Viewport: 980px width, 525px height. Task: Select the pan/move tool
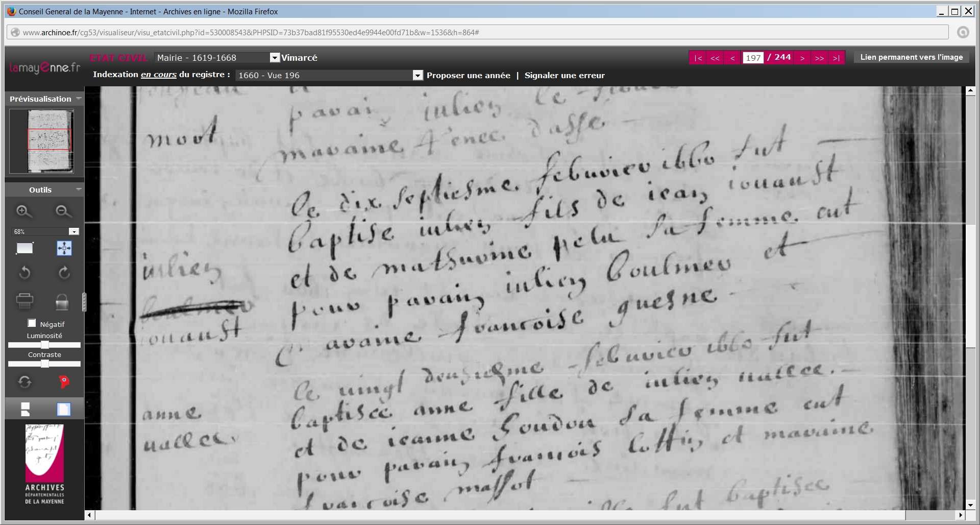(64, 249)
